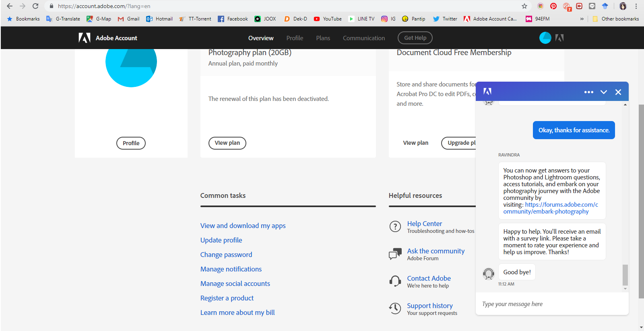
Task: Click the Adobe logo in the page header
Action: coord(85,38)
